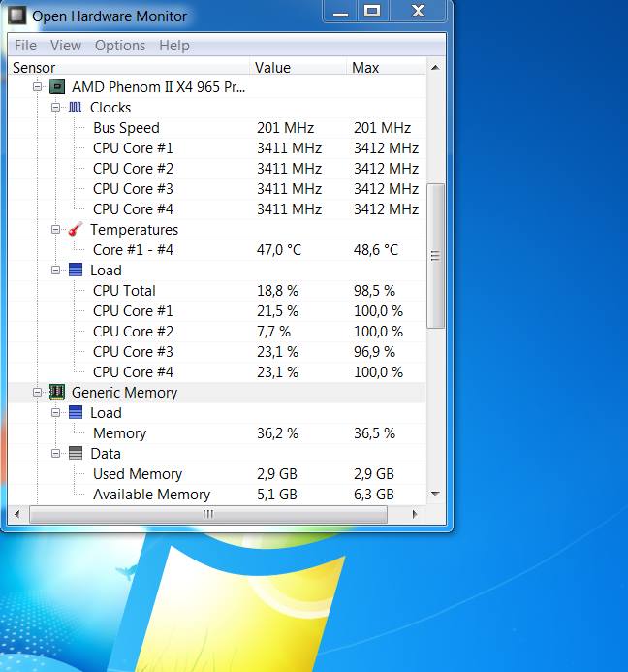This screenshot has height=672, width=628.
Task: Minimize the Open Hardware Monitor window
Action: click(340, 12)
